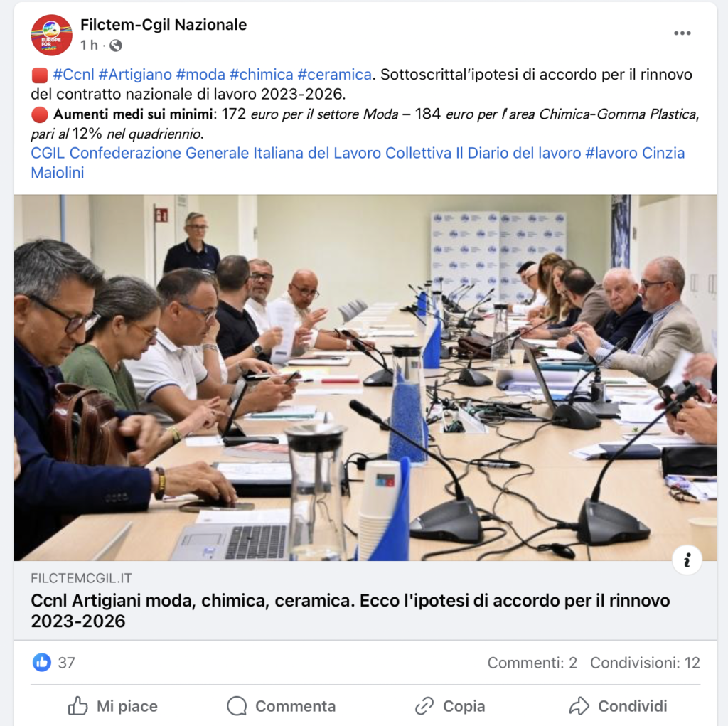The image size is (728, 726).
Task: Click the Filctem-Cgil Nazionale profile picture
Action: pyautogui.click(x=51, y=35)
